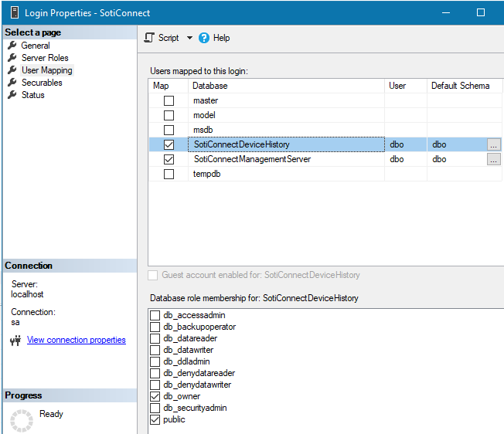Open the General page
The height and width of the screenshot is (434, 504).
point(36,46)
